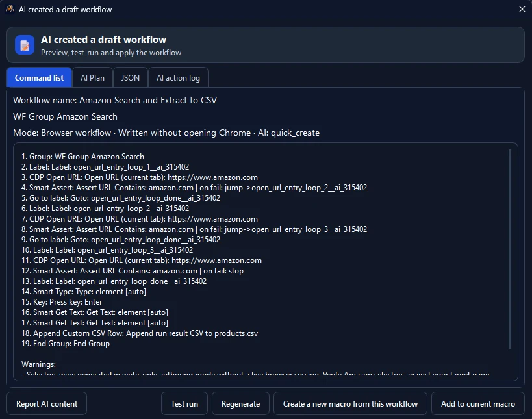Viewport: 532px width, 419px height.
Task: Select step 15 Key: Press key Enter
Action: tap(62, 302)
